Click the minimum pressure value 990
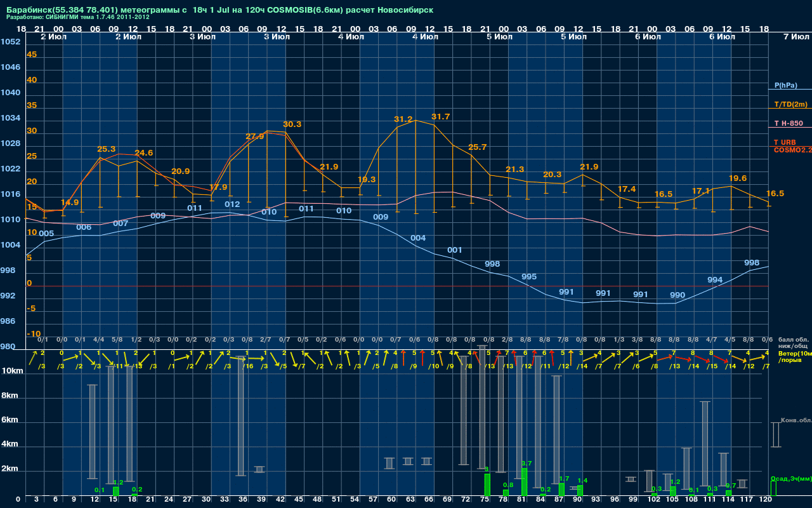Viewport: 812px width, 508px height. pyautogui.click(x=678, y=295)
